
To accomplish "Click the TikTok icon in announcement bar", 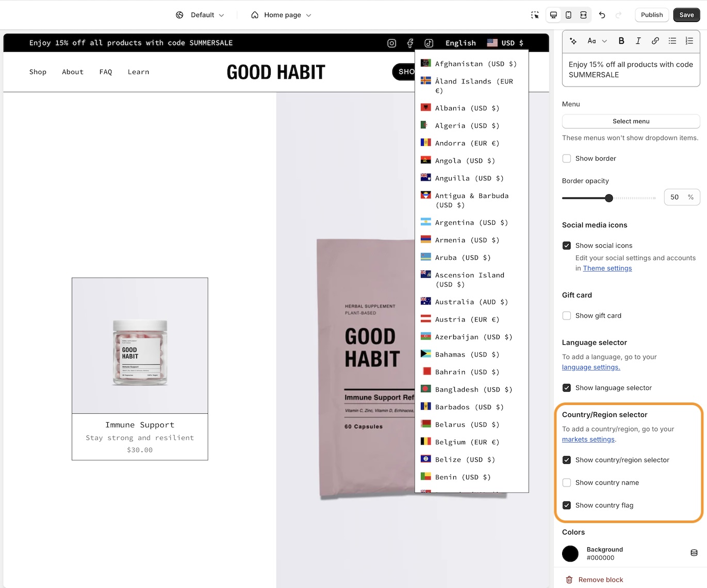I will [x=429, y=43].
